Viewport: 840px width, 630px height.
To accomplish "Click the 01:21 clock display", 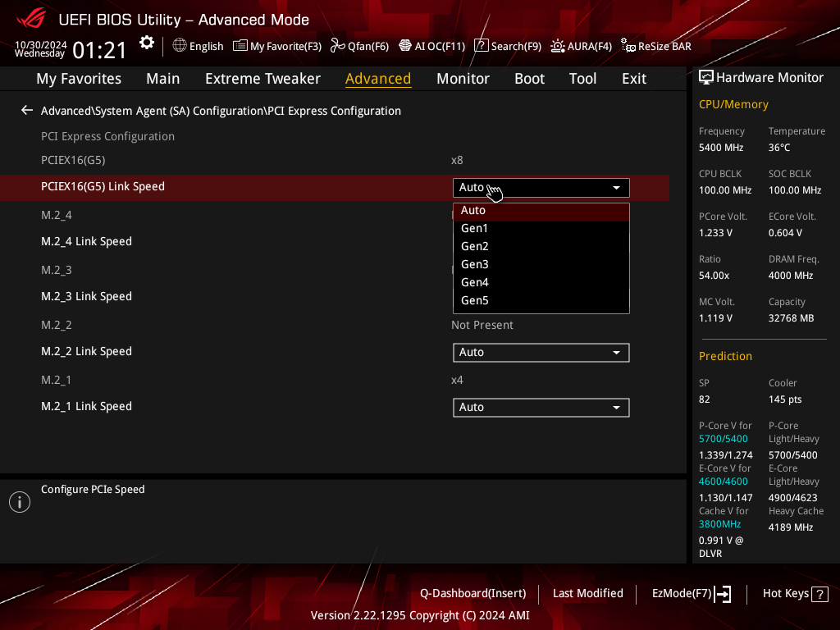I will 99,50.
